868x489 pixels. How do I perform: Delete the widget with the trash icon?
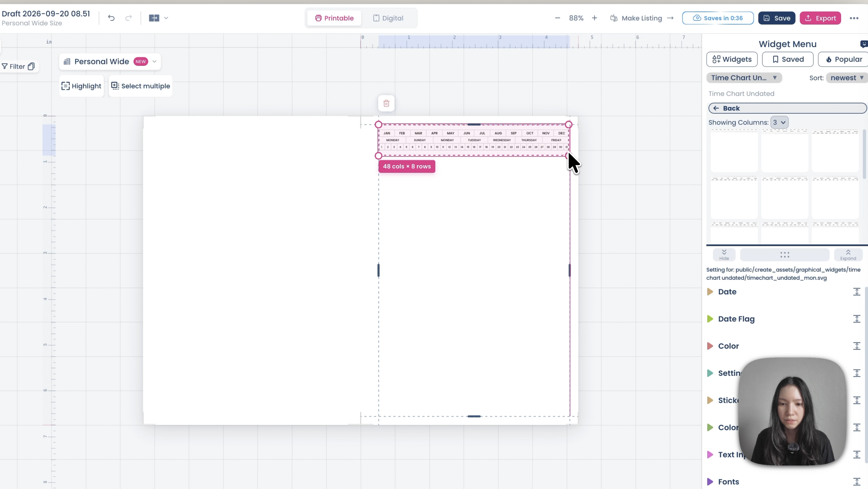coord(386,103)
